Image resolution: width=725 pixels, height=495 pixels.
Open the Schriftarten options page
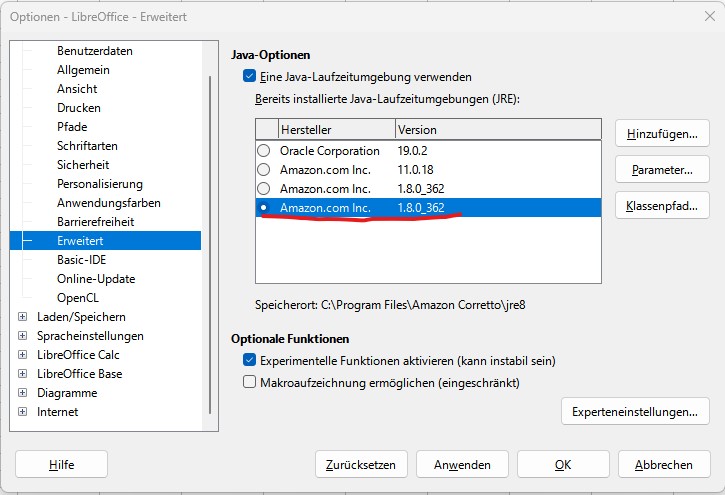tap(87, 146)
